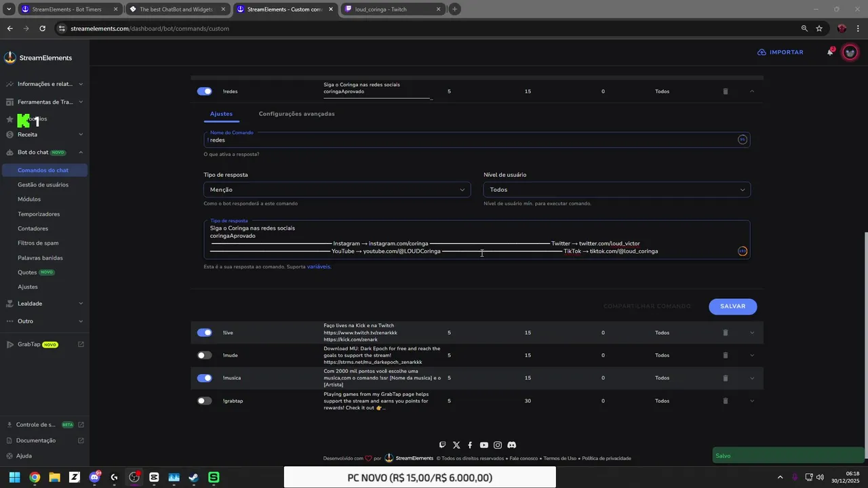
Task: Open Contadores in the sidebar
Action: [33, 228]
